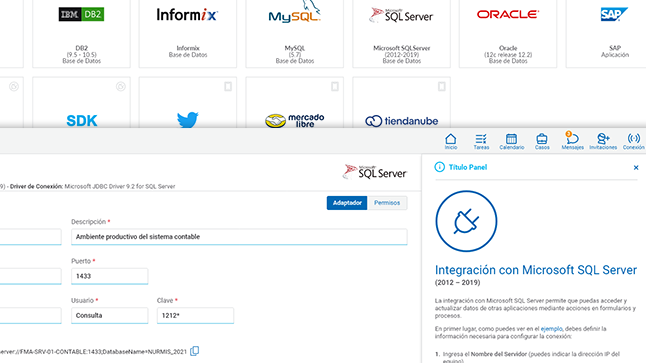Screen dimensions: 646x363
Task: Open the Conexión signal icon
Action: pyautogui.click(x=634, y=141)
